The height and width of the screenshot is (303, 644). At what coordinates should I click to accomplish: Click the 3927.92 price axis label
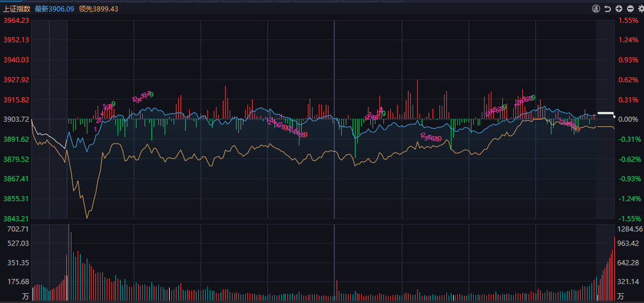16,79
